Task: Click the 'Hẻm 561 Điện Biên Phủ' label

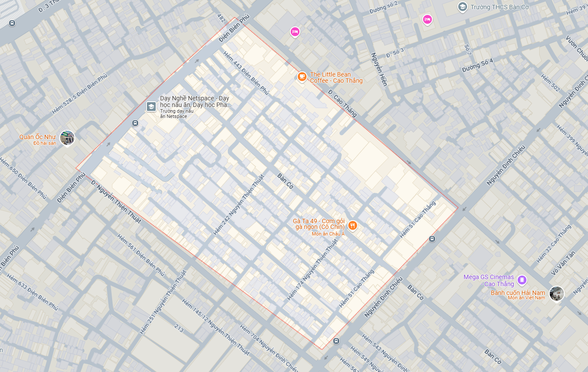Action: coord(141,255)
